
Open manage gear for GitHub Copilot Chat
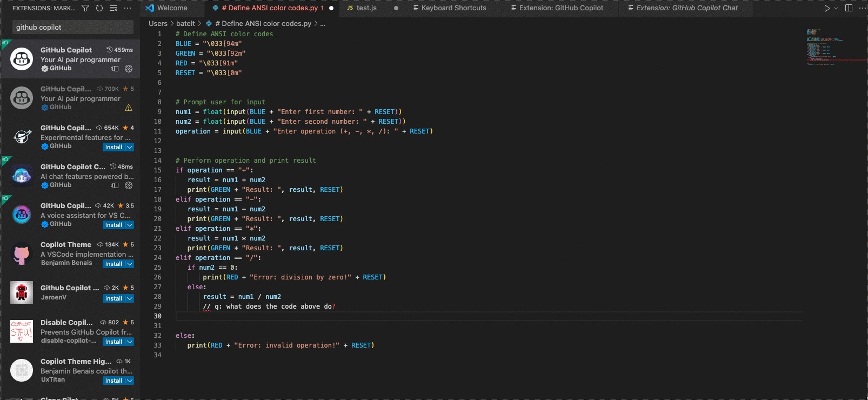click(129, 185)
